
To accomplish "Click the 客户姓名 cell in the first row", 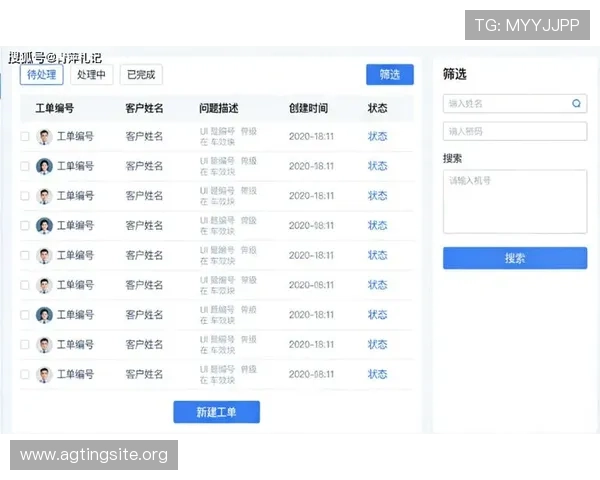I will pyautogui.click(x=144, y=136).
